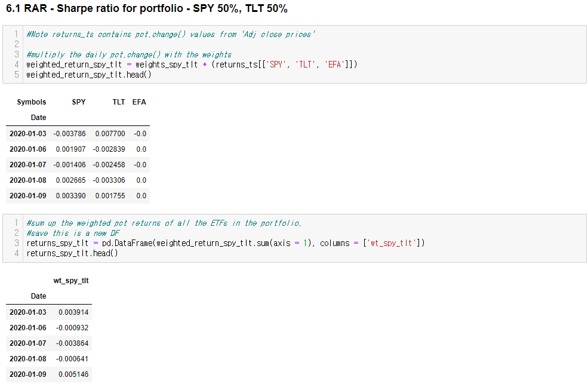This screenshot has height=387, width=588.
Task: Click TLT value 0.007700
Action: (x=110, y=134)
